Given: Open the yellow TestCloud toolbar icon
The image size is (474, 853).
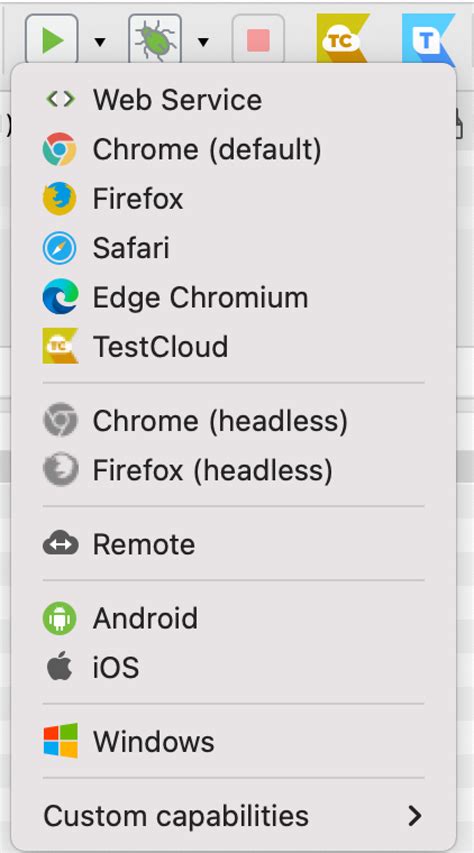Looking at the screenshot, I should pyautogui.click(x=343, y=39).
